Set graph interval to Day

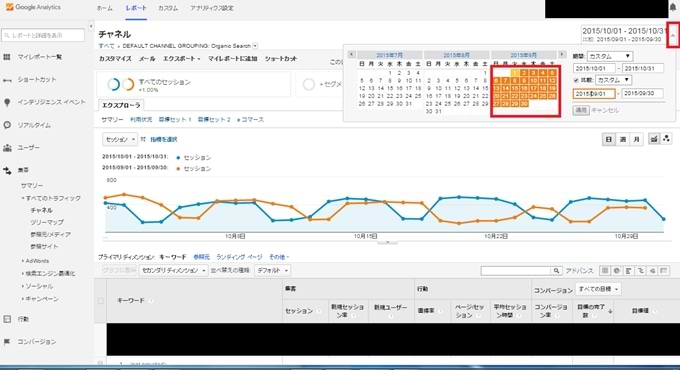(609, 139)
